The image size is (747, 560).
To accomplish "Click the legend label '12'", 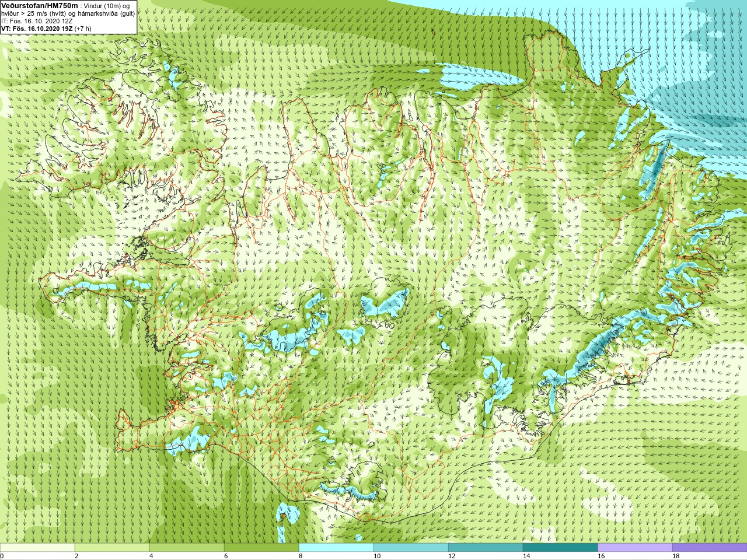I will coord(451,556).
